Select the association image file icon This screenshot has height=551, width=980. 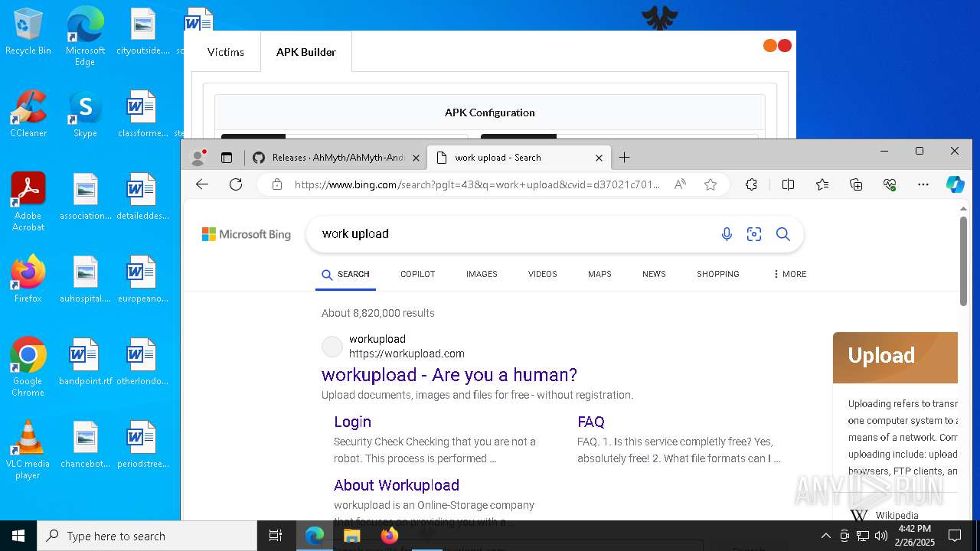click(x=85, y=197)
